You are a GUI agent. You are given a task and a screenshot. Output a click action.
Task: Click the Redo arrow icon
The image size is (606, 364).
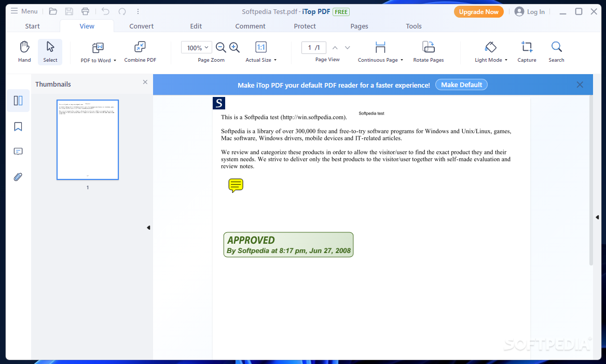[122, 11]
